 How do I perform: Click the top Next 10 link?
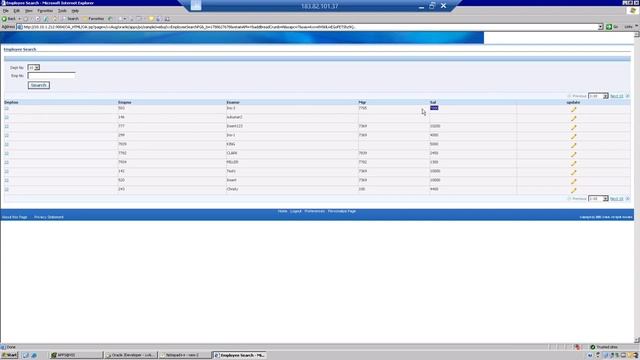(x=616, y=96)
